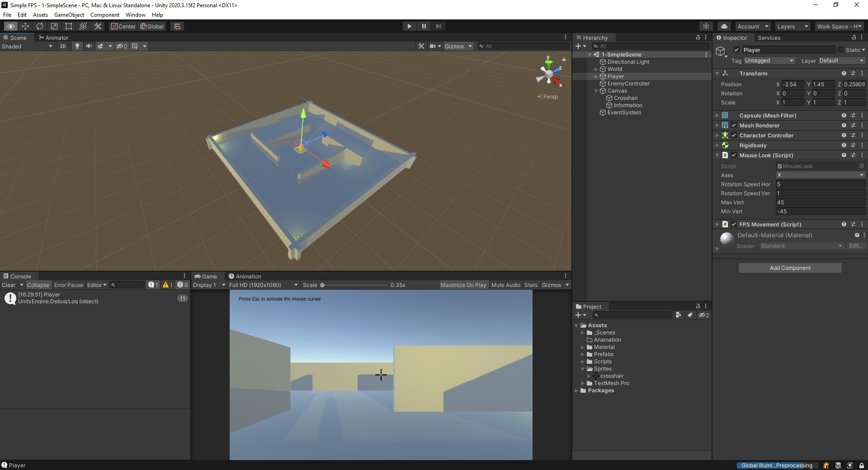Viewport: 868px width, 470px height.
Task: Disable the Mesh Renderer component checkbox
Action: click(x=734, y=125)
